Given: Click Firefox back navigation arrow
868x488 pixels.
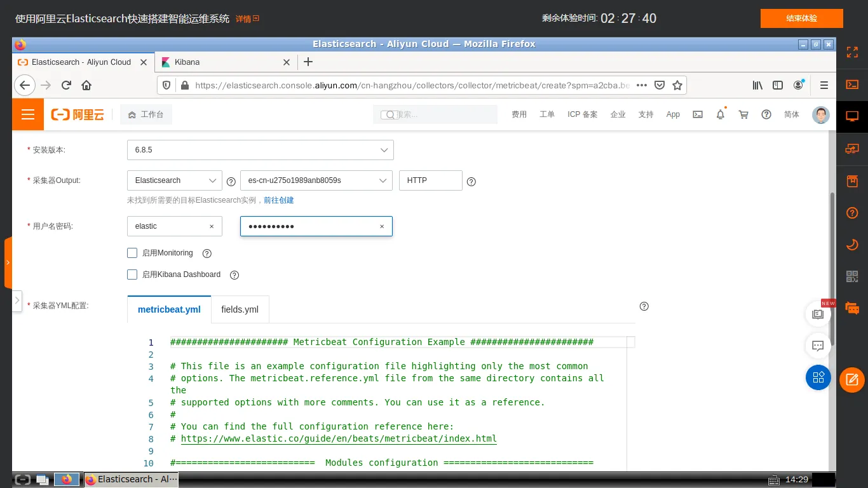Looking at the screenshot, I should coord(25,85).
